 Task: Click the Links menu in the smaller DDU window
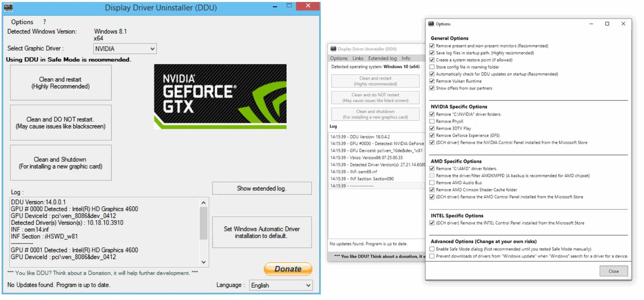pyautogui.click(x=358, y=58)
